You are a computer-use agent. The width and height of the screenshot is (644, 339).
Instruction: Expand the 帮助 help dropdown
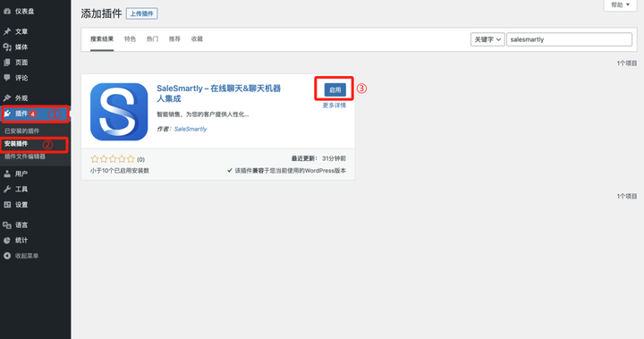click(620, 5)
